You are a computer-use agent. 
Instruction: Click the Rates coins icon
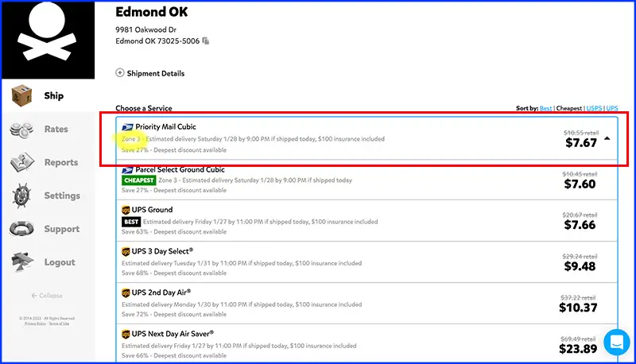point(21,130)
